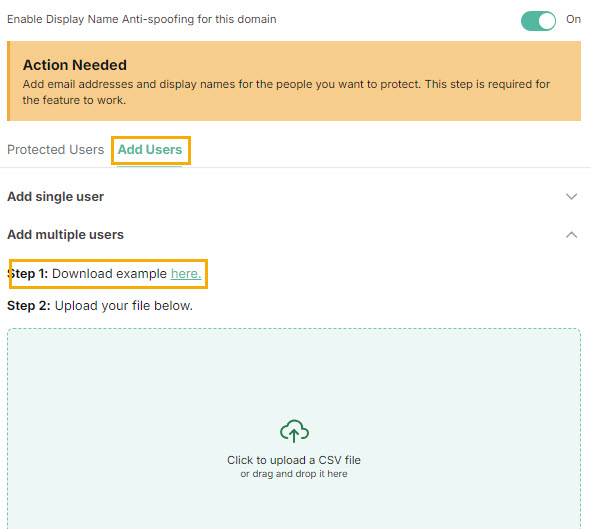Select the Add Users tab
This screenshot has width=591, height=529.
pos(150,150)
